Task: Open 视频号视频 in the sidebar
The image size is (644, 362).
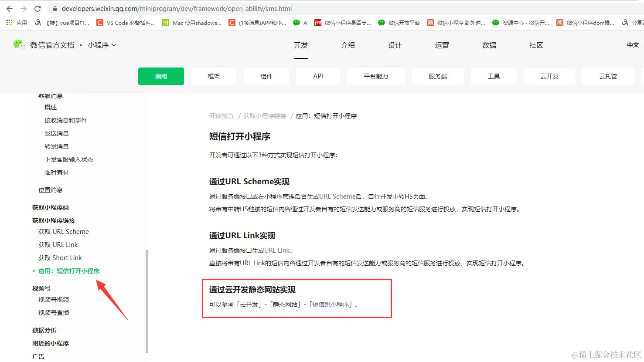Action: [x=54, y=300]
